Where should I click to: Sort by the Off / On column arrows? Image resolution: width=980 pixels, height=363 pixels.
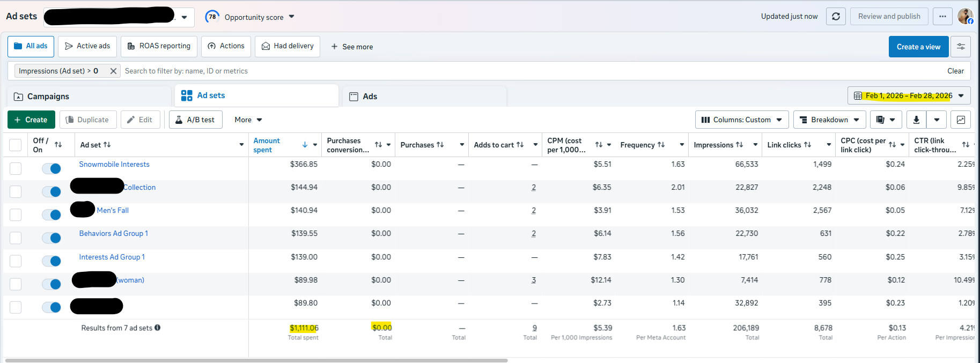point(58,145)
